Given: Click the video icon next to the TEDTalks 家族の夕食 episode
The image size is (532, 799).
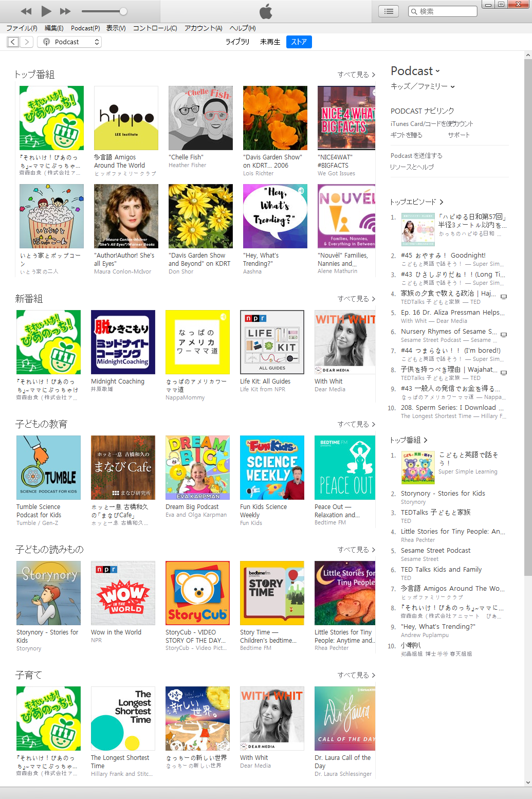Looking at the screenshot, I should click(x=504, y=297).
